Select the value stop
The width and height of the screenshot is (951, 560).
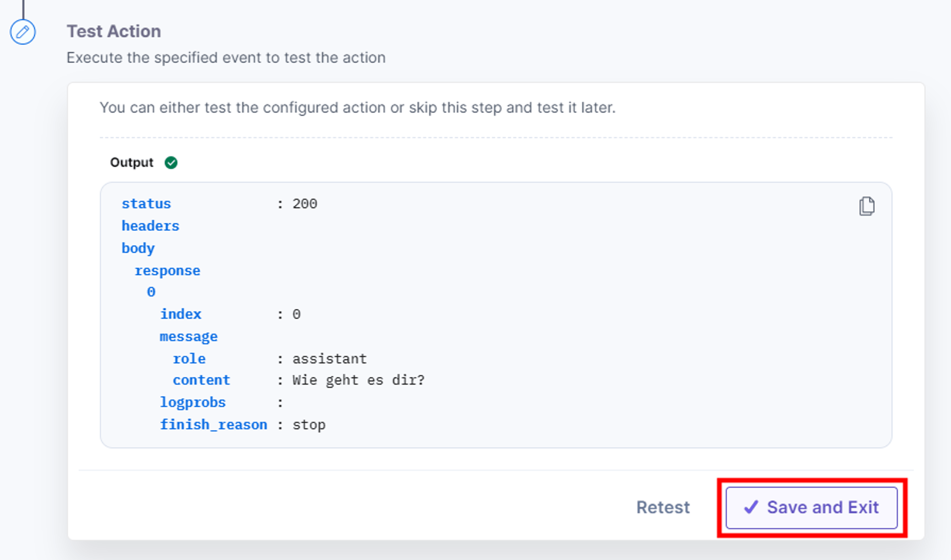[309, 425]
